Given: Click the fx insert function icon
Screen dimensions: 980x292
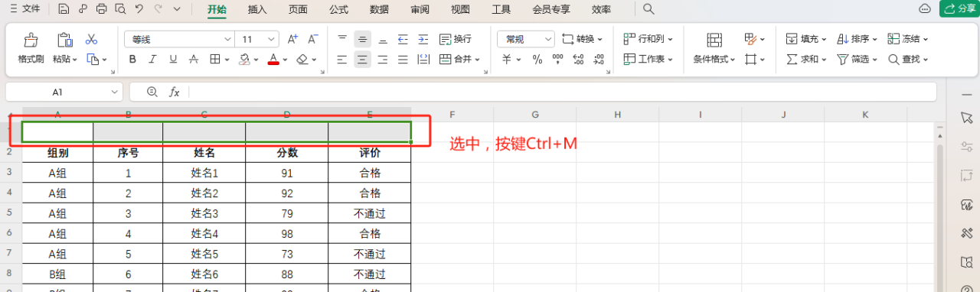Looking at the screenshot, I should coord(174,92).
